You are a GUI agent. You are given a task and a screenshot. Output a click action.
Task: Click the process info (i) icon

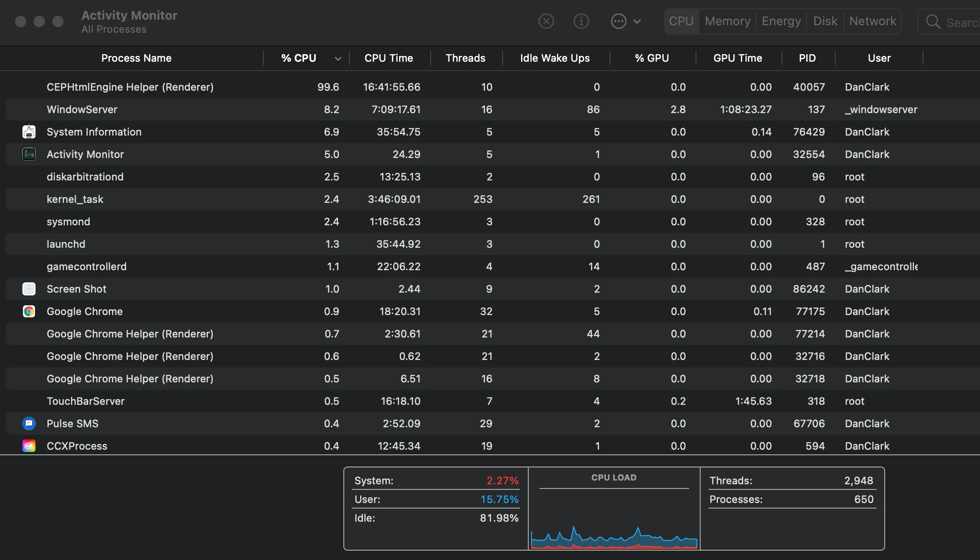pyautogui.click(x=581, y=21)
